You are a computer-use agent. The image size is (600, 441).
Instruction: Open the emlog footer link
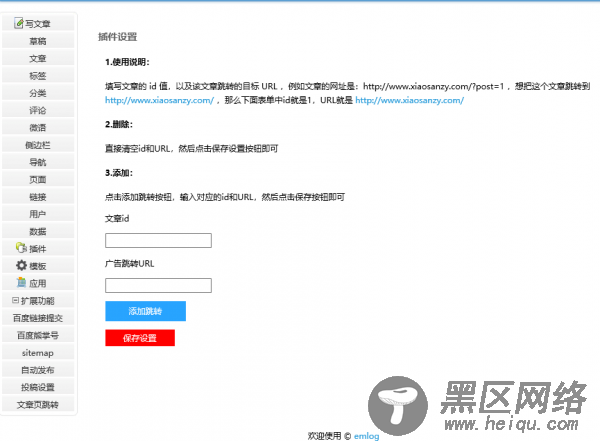pos(366,436)
